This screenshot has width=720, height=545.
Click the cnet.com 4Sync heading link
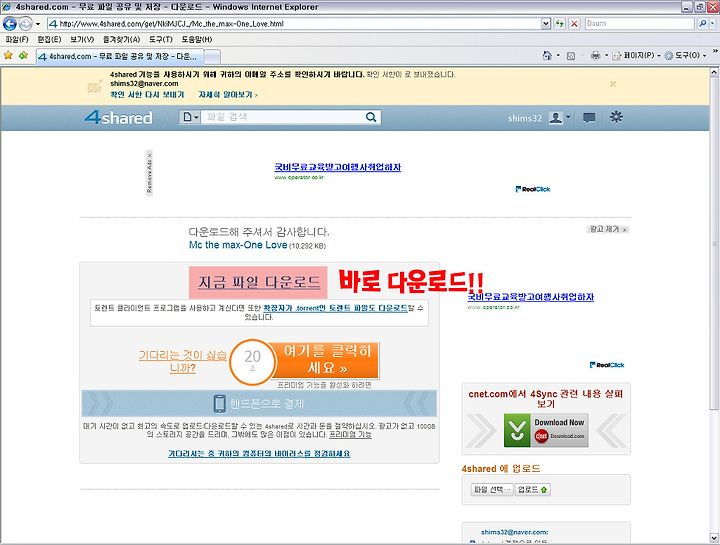point(546,399)
